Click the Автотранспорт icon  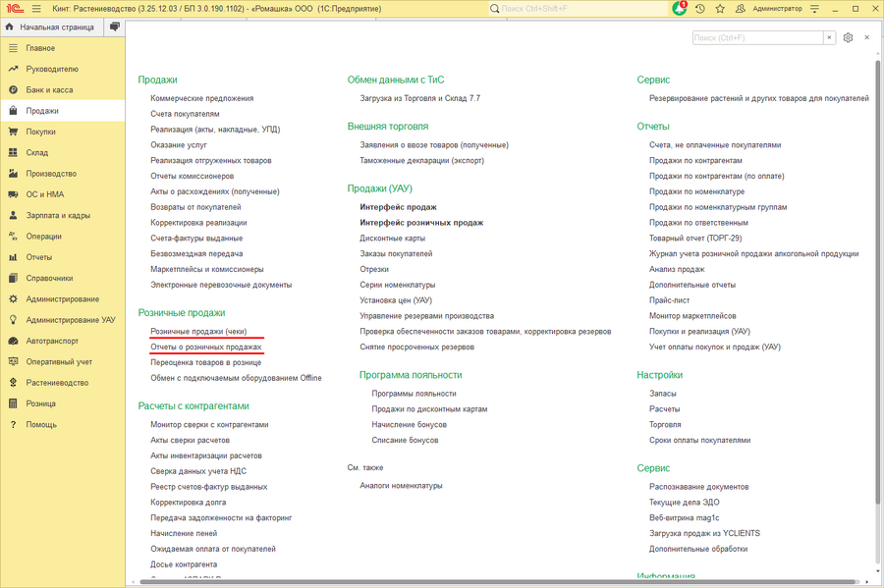[13, 341]
